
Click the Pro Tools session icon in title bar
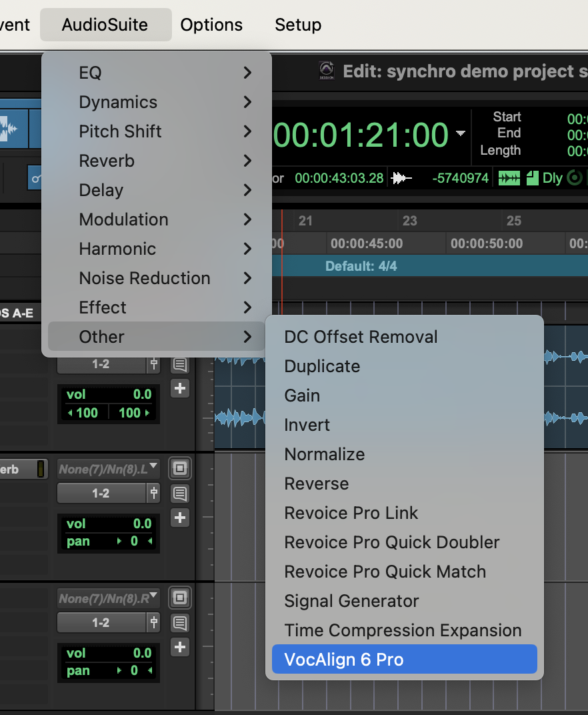click(x=327, y=71)
